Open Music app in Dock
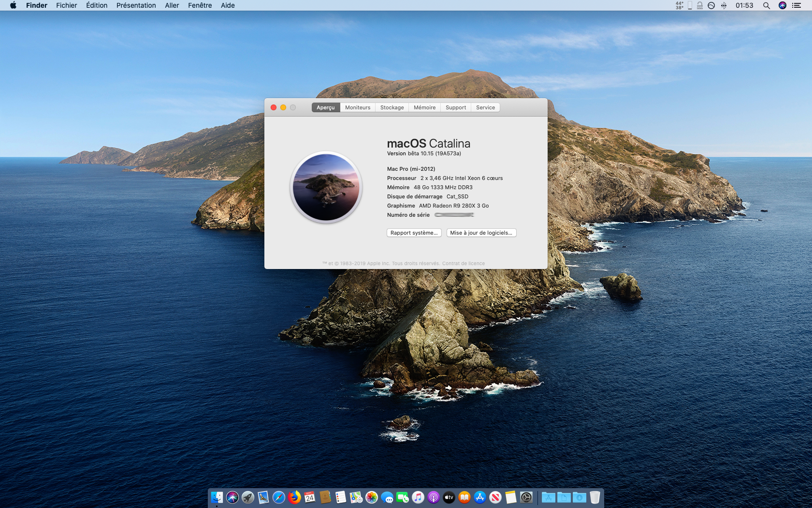812x508 pixels. (x=418, y=497)
